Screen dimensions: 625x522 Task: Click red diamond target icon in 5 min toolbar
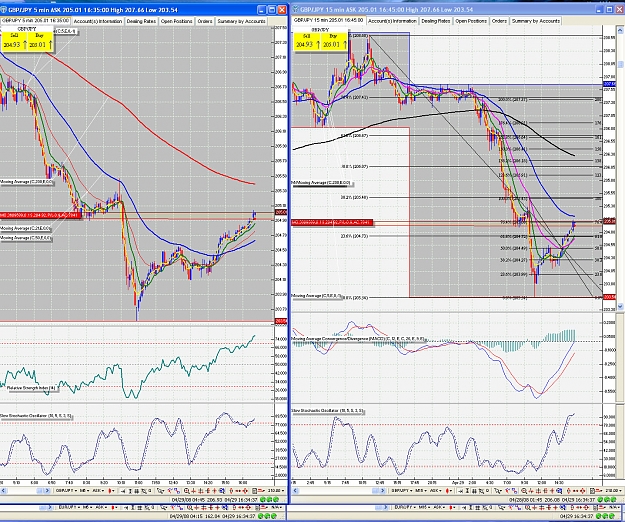coord(246,491)
